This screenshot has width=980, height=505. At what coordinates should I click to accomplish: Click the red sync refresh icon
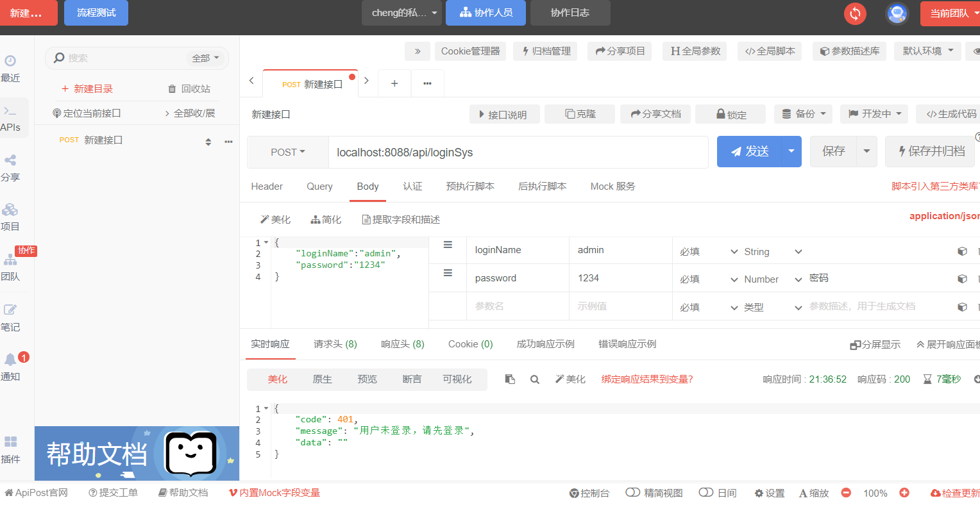tap(855, 13)
